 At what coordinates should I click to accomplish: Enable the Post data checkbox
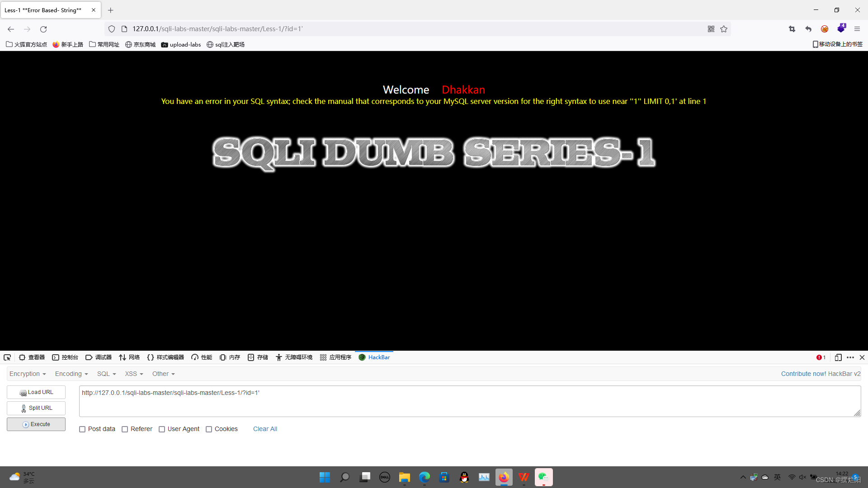point(82,429)
